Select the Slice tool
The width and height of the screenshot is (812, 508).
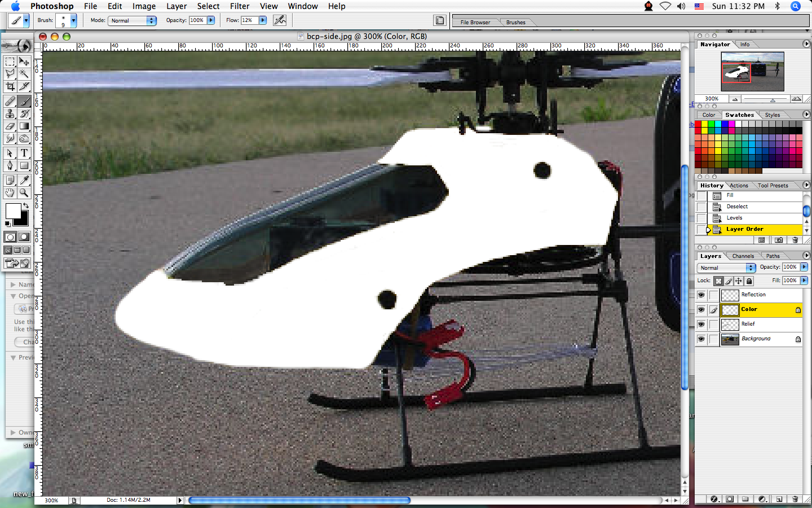pyautogui.click(x=24, y=86)
